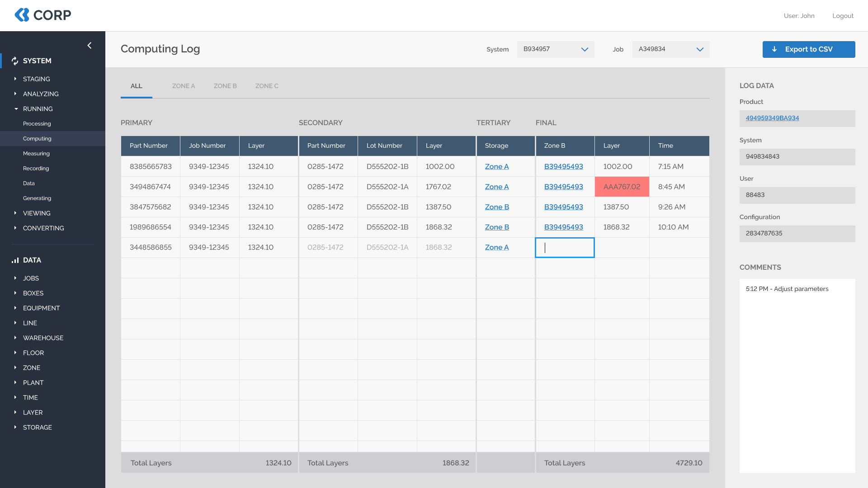Click the red highlighted AAA767.02 cell

click(622, 187)
